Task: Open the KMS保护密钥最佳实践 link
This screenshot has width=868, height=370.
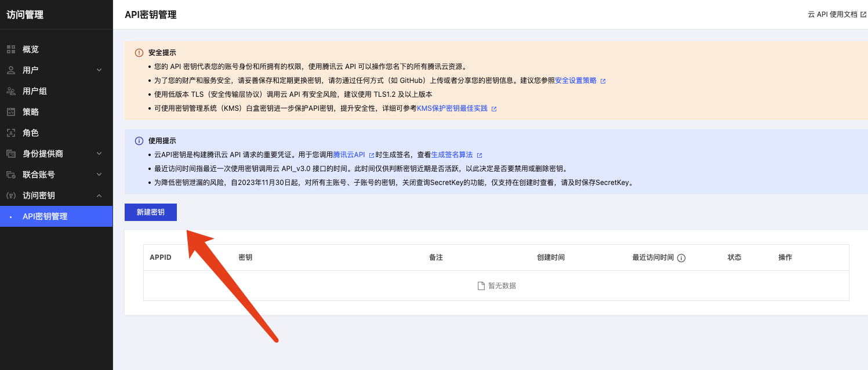Action: point(452,108)
